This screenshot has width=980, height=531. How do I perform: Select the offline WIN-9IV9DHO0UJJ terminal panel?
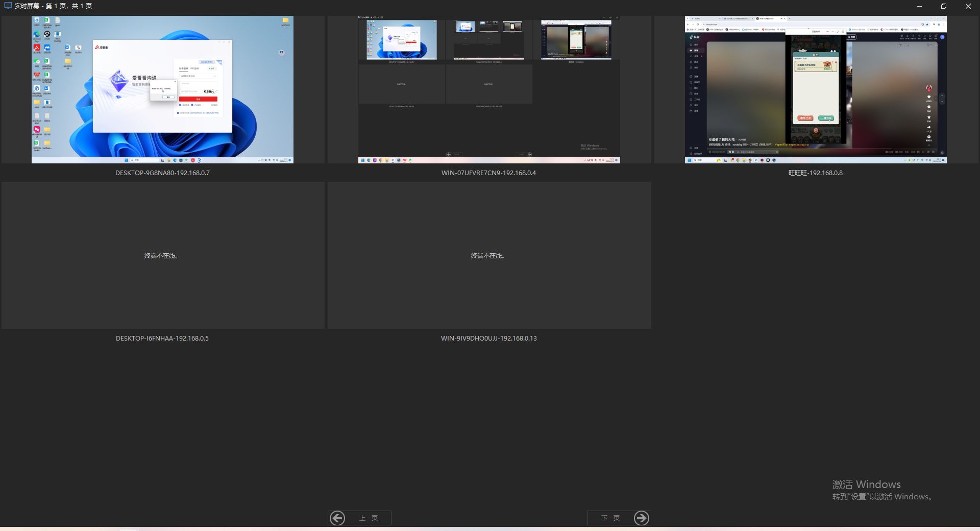point(489,255)
